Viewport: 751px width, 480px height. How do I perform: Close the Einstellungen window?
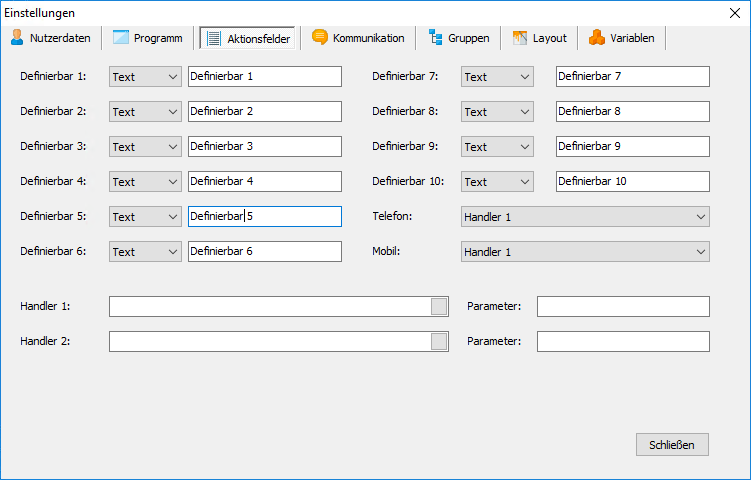coord(735,13)
